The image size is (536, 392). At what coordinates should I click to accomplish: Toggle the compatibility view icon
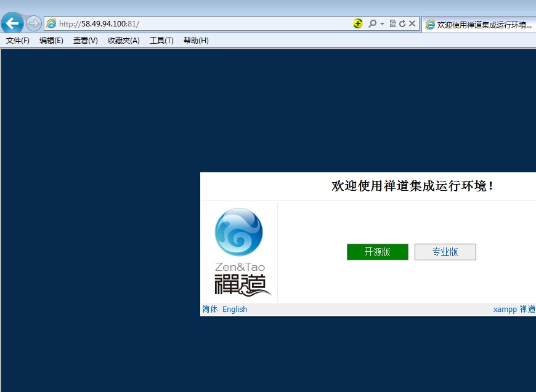392,23
